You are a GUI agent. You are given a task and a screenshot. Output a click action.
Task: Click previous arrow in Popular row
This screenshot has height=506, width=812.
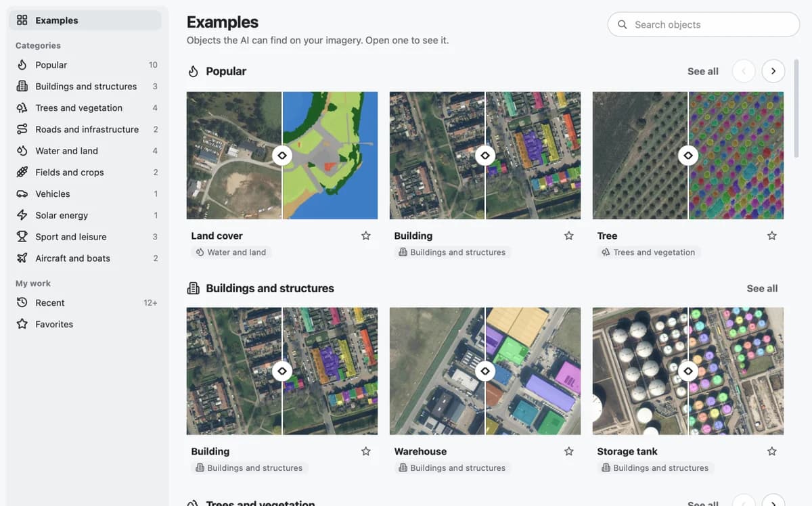coord(744,71)
